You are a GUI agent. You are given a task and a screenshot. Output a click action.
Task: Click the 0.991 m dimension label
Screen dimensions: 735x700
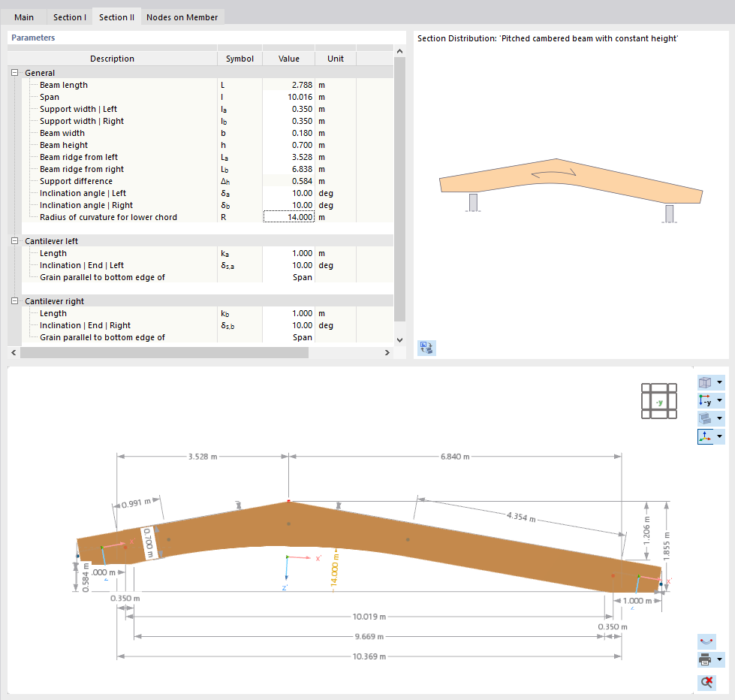137,503
